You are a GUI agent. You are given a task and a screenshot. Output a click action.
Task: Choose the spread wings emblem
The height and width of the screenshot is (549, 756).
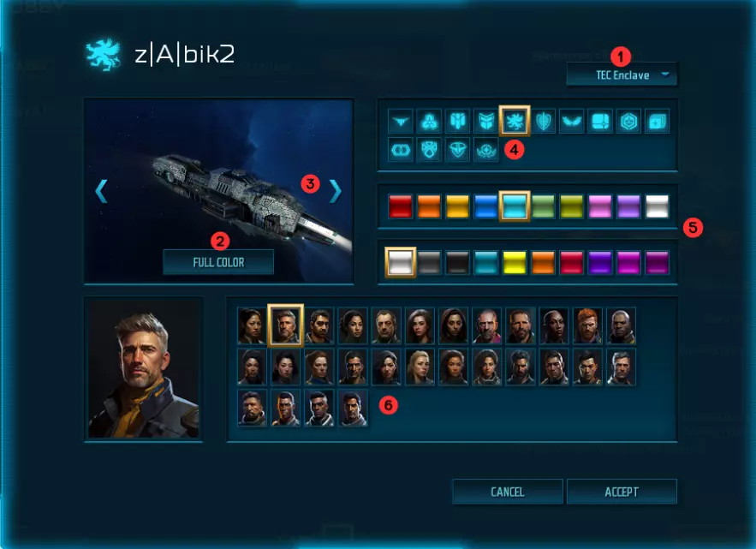tap(572, 121)
